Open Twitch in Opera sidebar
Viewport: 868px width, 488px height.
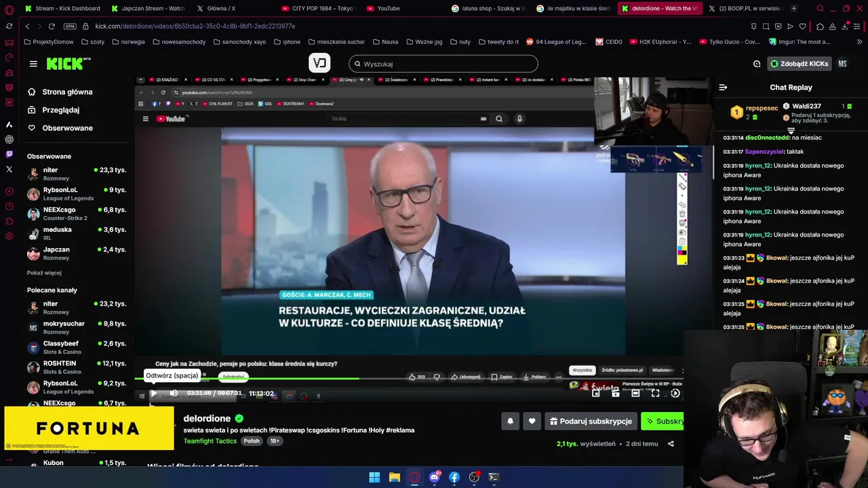click(9, 154)
